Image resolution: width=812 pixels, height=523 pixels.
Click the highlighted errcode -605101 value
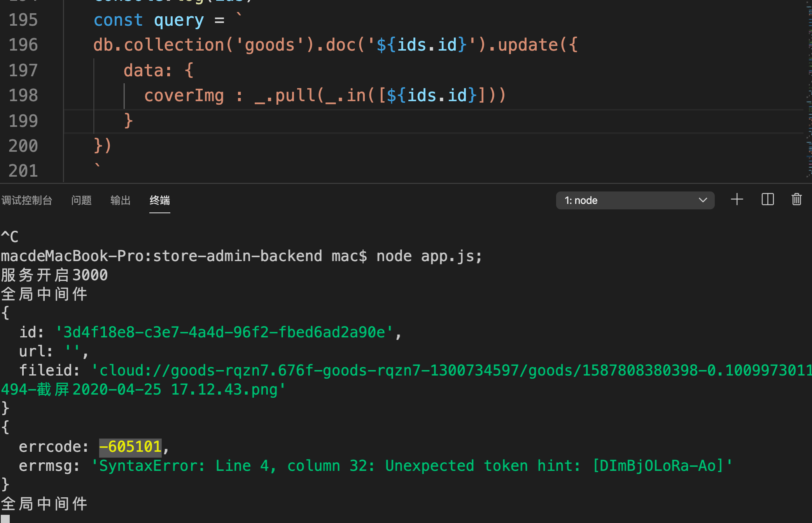130,447
